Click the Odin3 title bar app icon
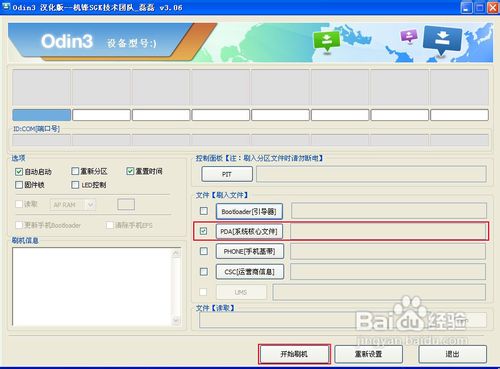 coord(6,7)
